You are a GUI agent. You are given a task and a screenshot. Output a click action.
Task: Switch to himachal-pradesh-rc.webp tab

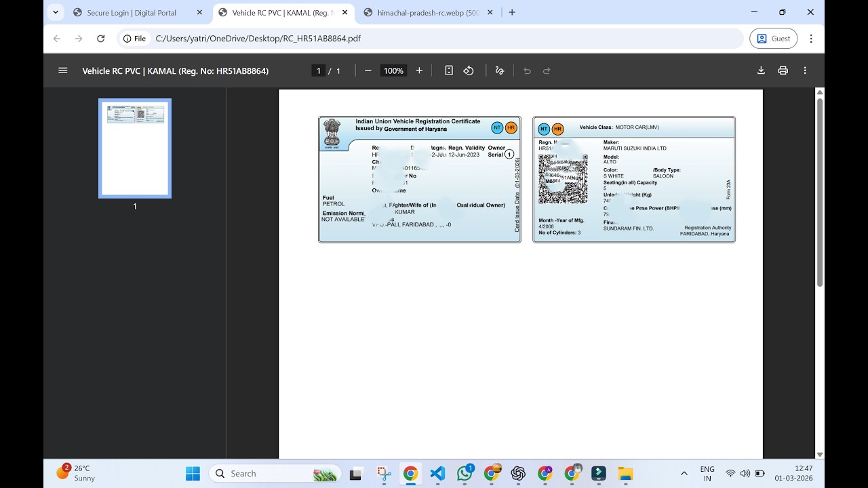pyautogui.click(x=429, y=12)
